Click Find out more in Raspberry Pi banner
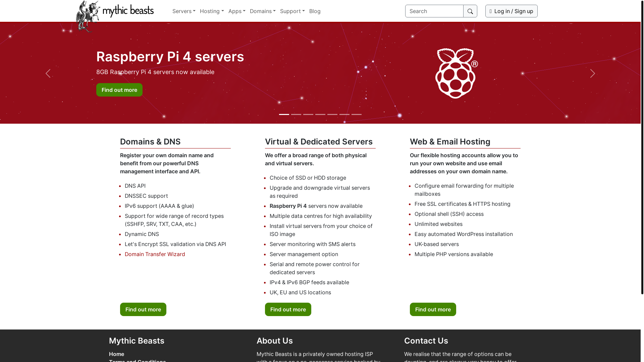This screenshot has height=362, width=644. click(x=119, y=90)
